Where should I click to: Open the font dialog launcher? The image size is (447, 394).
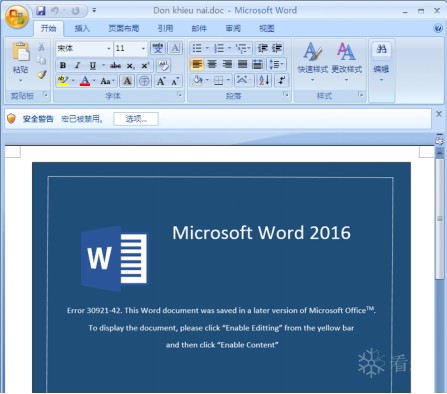[180, 94]
